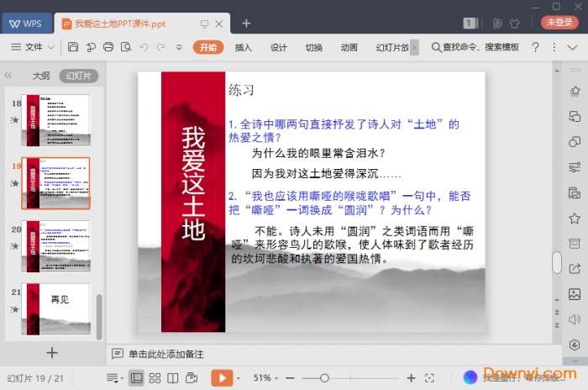Go to the previous slide using the double up arrow
The height and width of the screenshot is (390, 588).
pos(557,313)
